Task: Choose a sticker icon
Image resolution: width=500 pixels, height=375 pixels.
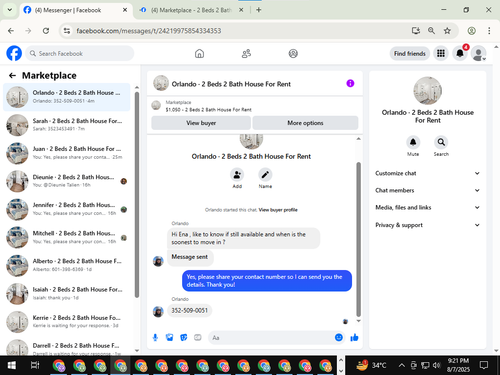Action: point(184,338)
